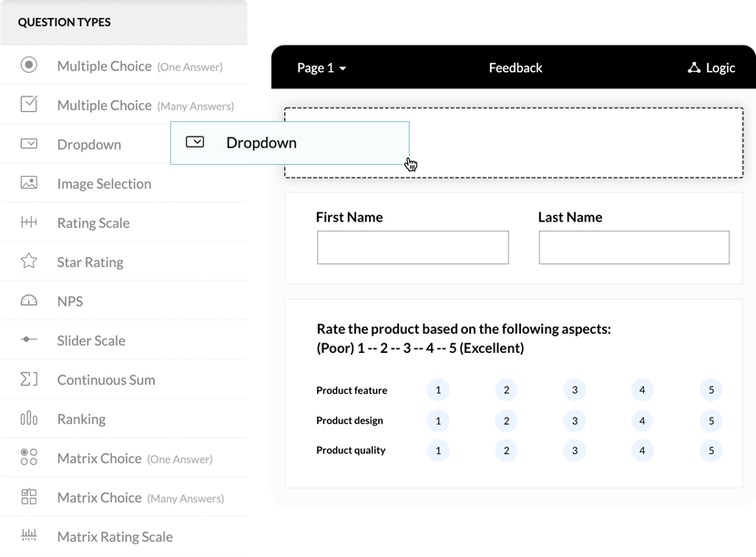This screenshot has height=557, width=756.
Task: Click the Continuous Sum sigma icon
Action: click(x=29, y=379)
